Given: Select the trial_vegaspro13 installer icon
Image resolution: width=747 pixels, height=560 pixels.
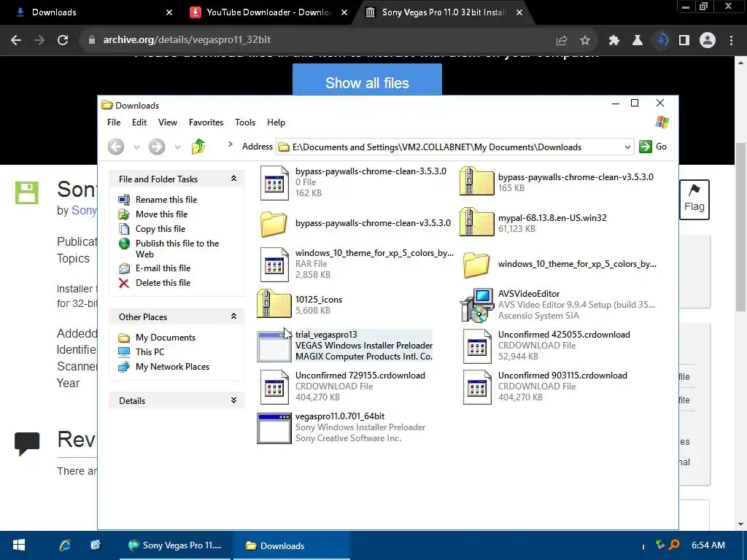Looking at the screenshot, I should coord(274,346).
